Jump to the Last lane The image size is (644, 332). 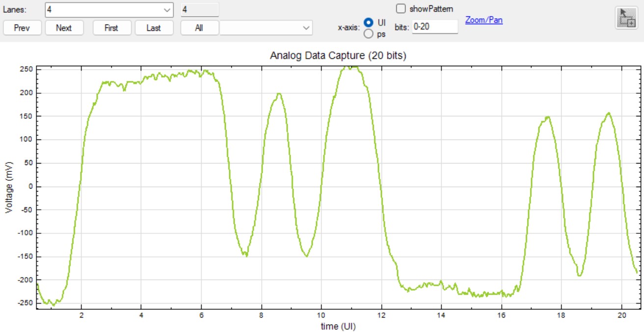[154, 28]
